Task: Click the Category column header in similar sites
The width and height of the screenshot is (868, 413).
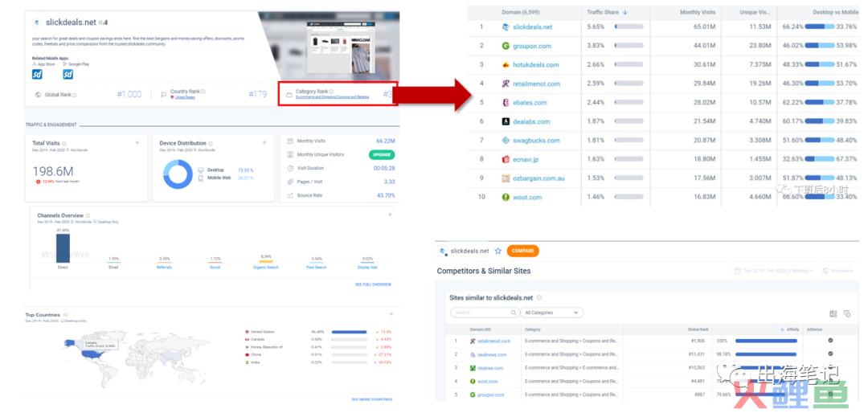Action: point(533,329)
